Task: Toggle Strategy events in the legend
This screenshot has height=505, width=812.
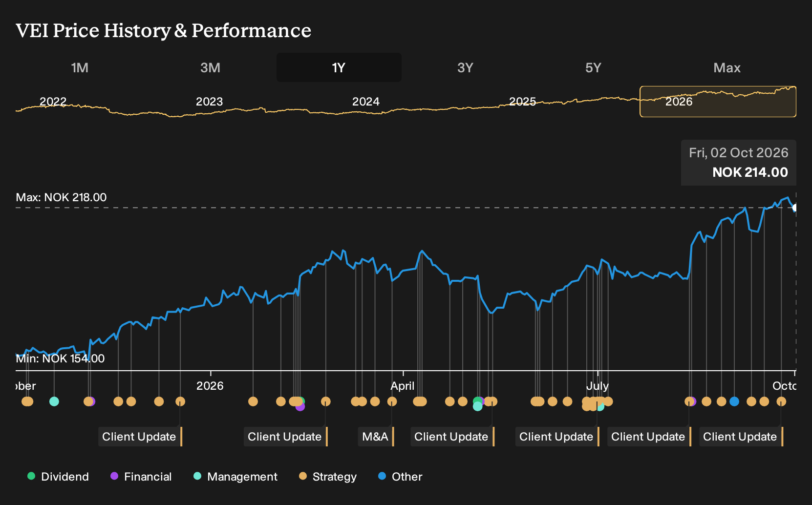Action: pyautogui.click(x=328, y=476)
